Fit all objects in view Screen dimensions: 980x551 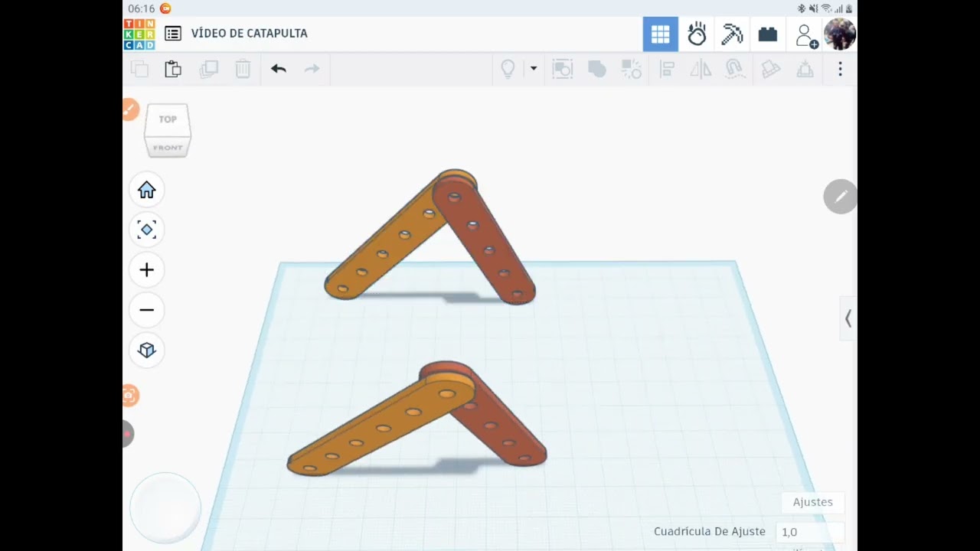(x=146, y=230)
